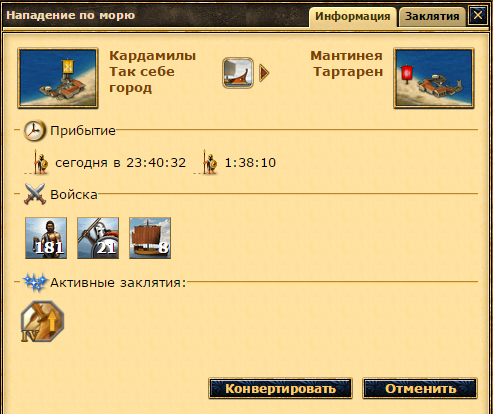Viewport: 493px width, 414px height.
Task: Open the Мантинея target city thumbnail
Action: tap(434, 78)
